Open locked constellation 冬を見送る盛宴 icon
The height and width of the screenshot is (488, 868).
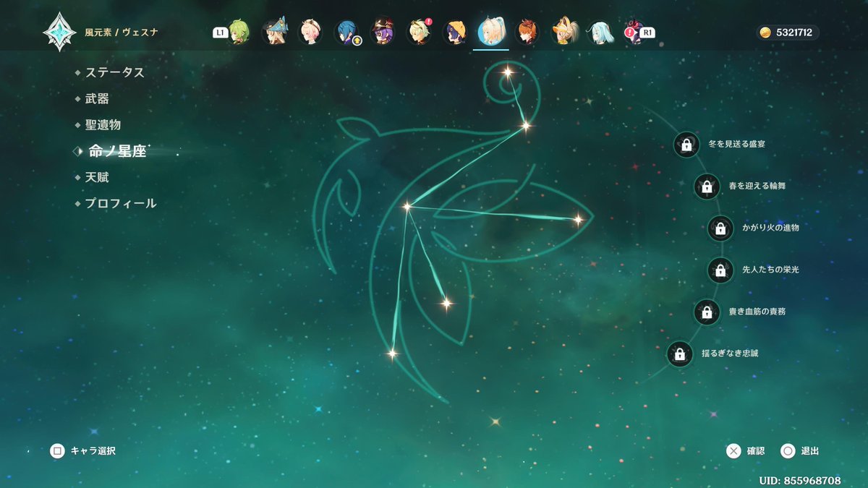click(x=686, y=145)
